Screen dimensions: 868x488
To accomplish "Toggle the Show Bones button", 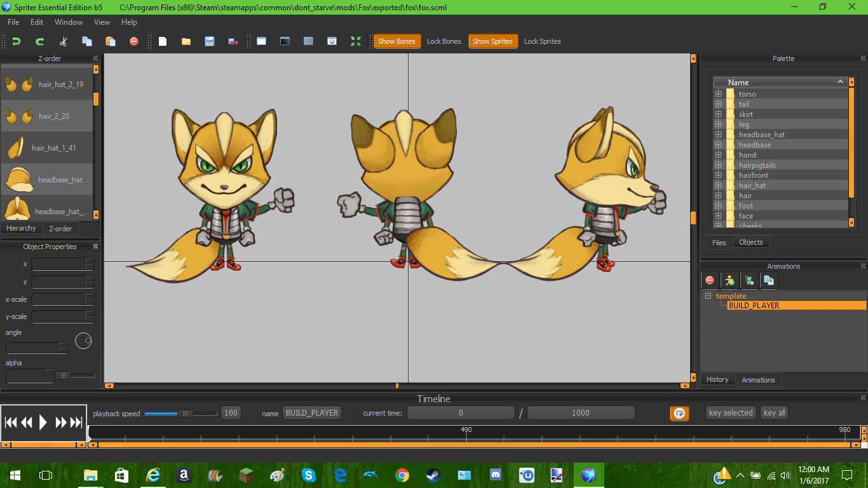I will click(397, 41).
